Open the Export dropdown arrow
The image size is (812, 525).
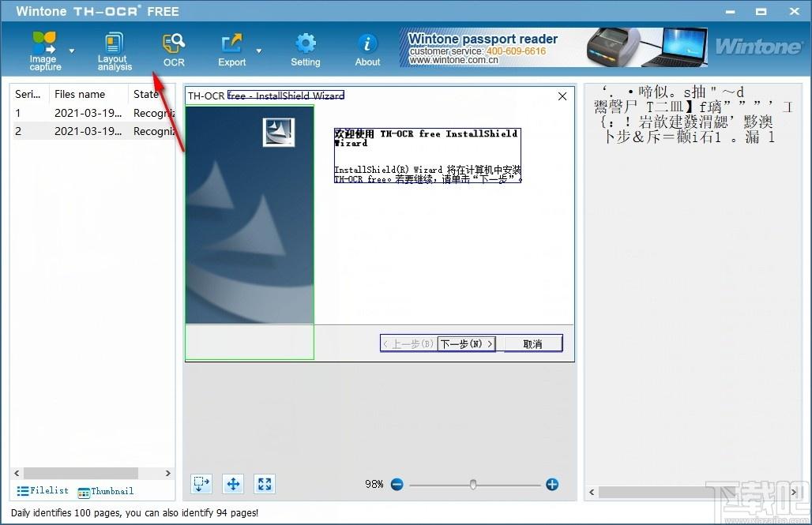258,51
